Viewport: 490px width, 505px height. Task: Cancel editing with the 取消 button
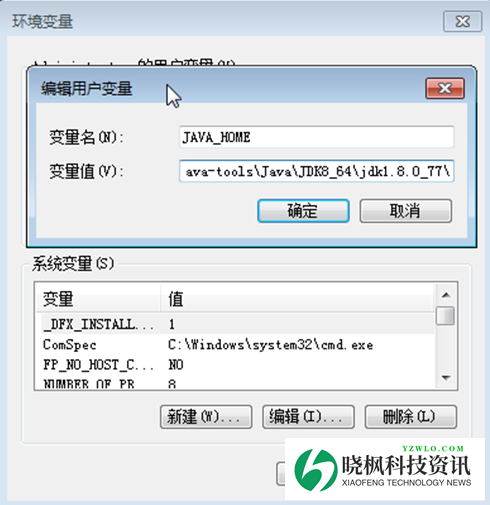406,211
